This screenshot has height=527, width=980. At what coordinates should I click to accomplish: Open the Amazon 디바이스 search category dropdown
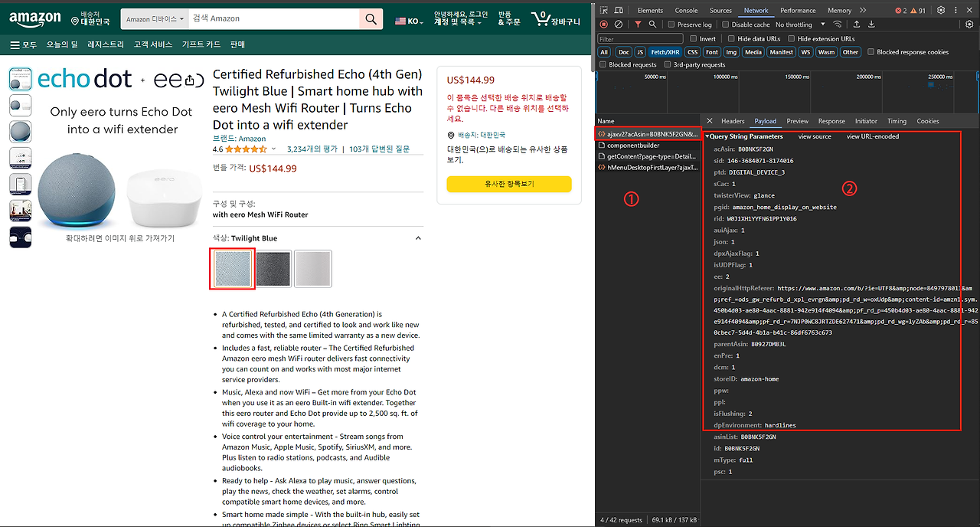click(x=155, y=18)
